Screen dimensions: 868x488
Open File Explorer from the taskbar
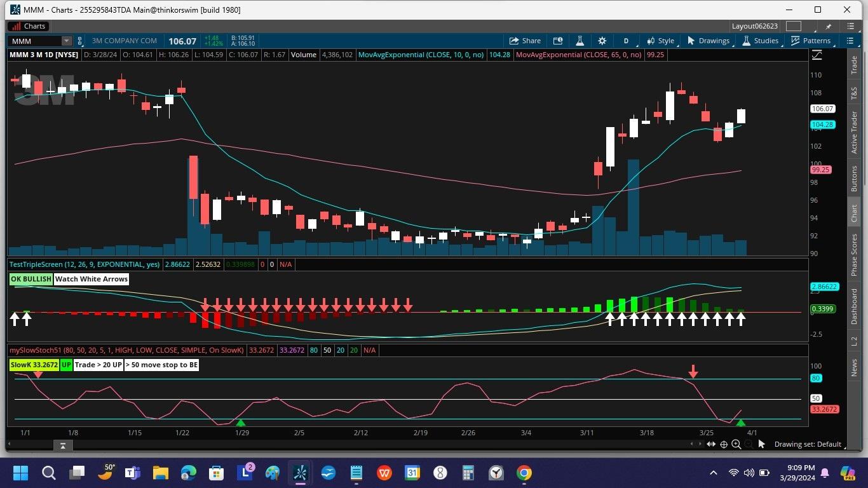click(160, 473)
